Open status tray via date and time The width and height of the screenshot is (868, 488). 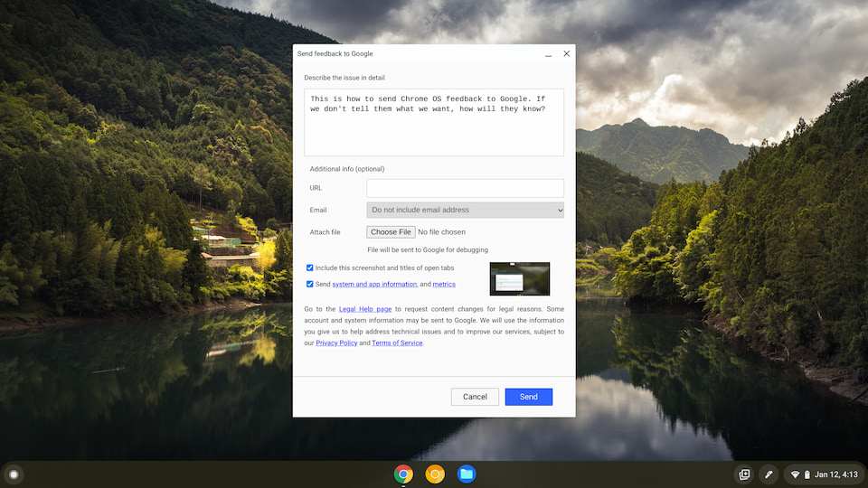tap(835, 474)
